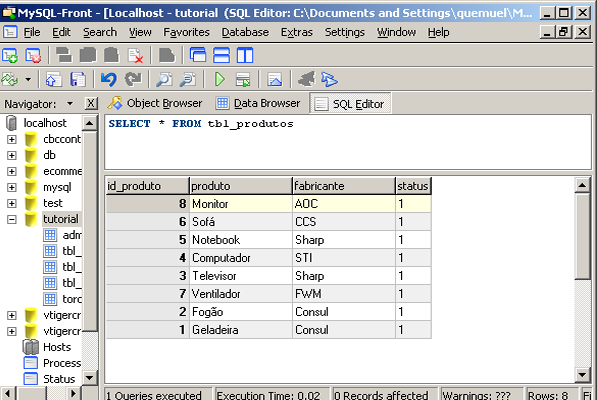Click the grayed cut icon in top toolbar
Screen dimensions: 597x400
[x=64, y=56]
